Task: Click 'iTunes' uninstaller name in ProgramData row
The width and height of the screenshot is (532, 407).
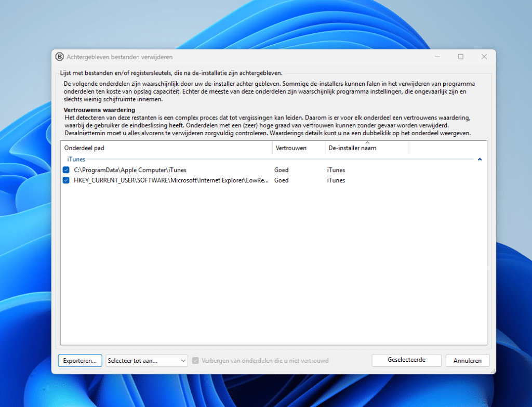Action: [x=336, y=170]
